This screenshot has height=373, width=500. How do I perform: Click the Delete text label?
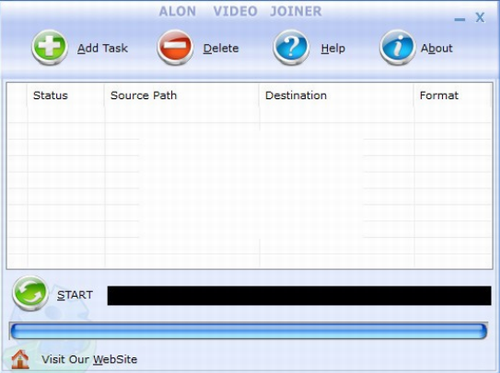(x=221, y=48)
